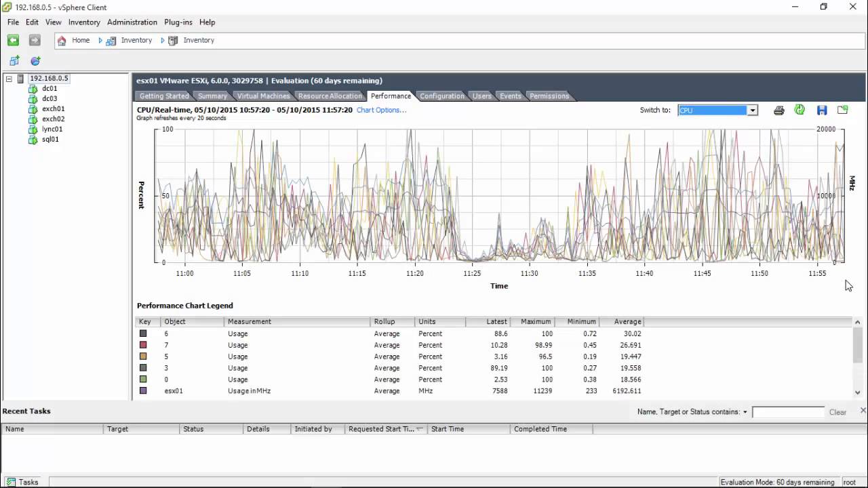The height and width of the screenshot is (488, 868).
Task: Click the legend scrollbar down arrow
Action: click(857, 392)
